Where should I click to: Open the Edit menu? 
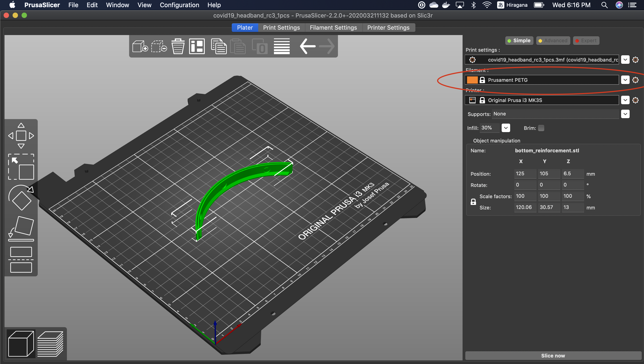[x=92, y=5]
